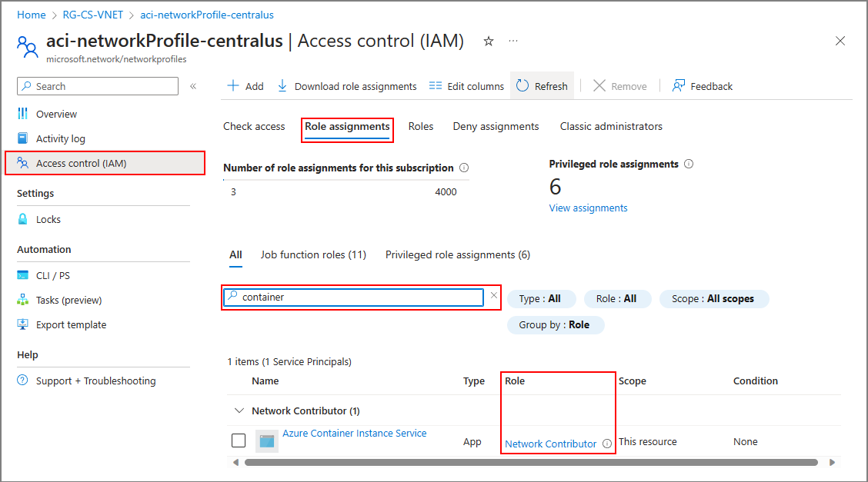Open the Group by : Role option
Screen dimensions: 868x482
[556, 325]
